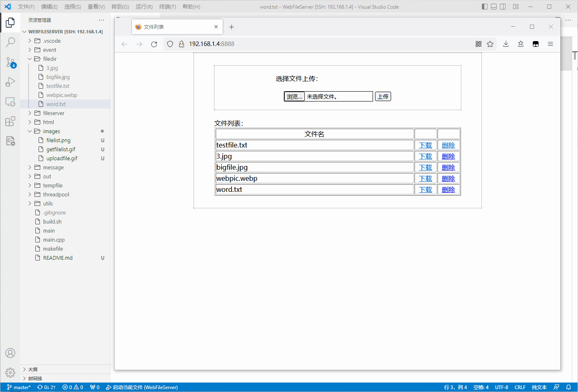The image size is (578, 392).
Task: Open the Manage gear icon
Action: pyautogui.click(x=10, y=373)
